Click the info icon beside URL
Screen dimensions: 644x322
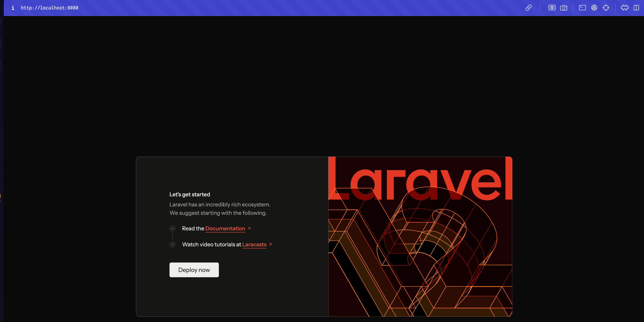point(13,8)
